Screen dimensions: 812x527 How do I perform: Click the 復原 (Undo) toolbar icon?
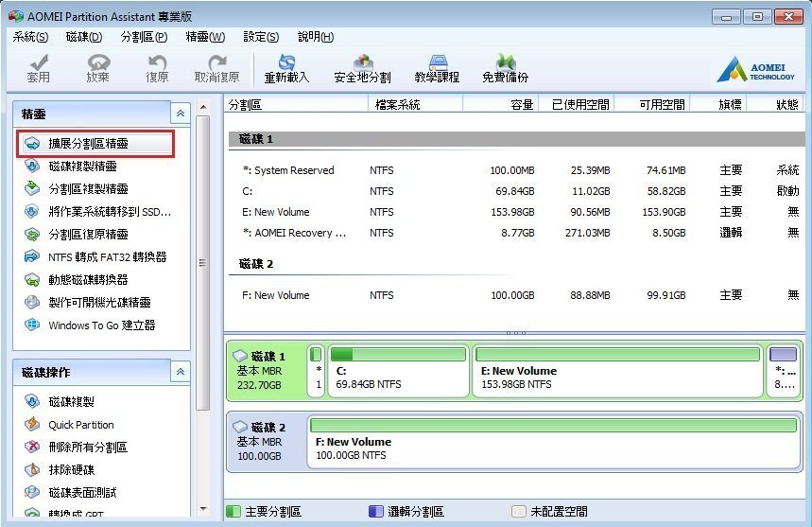(x=157, y=68)
